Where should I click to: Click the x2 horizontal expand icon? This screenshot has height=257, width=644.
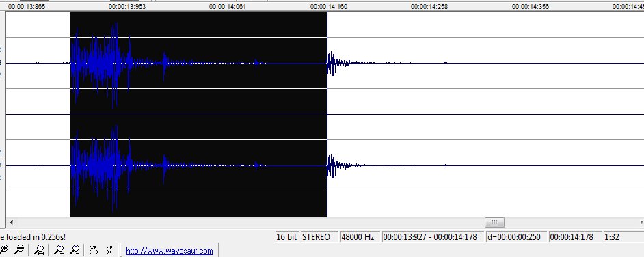tap(94, 249)
